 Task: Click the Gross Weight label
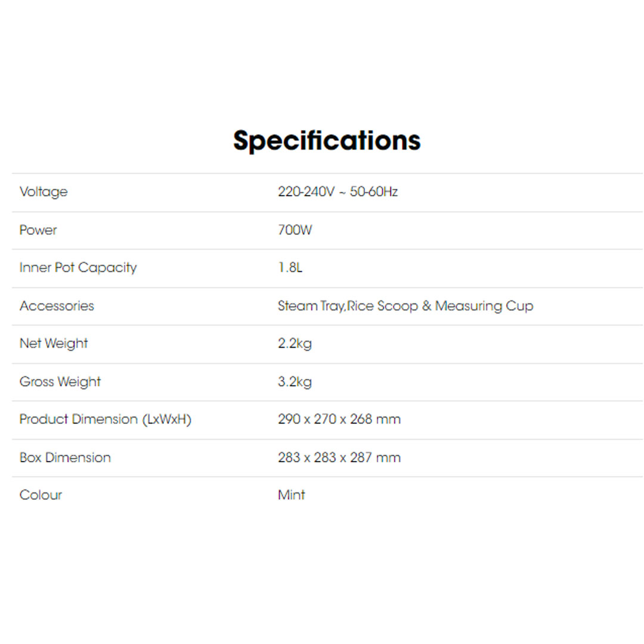(x=60, y=382)
